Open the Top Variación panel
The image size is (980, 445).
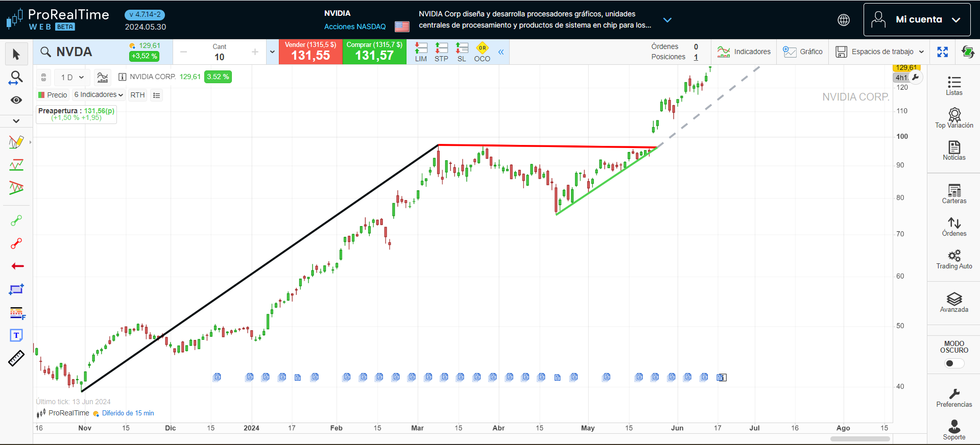pos(953,118)
